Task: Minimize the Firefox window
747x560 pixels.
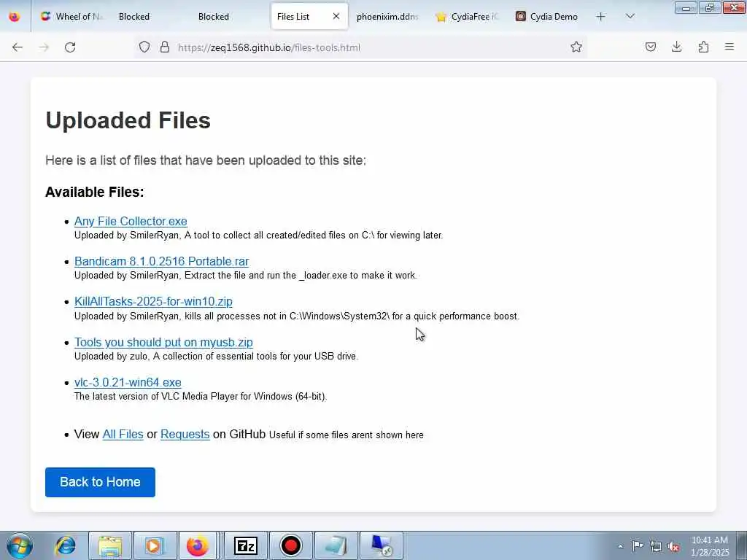Action: (x=686, y=7)
